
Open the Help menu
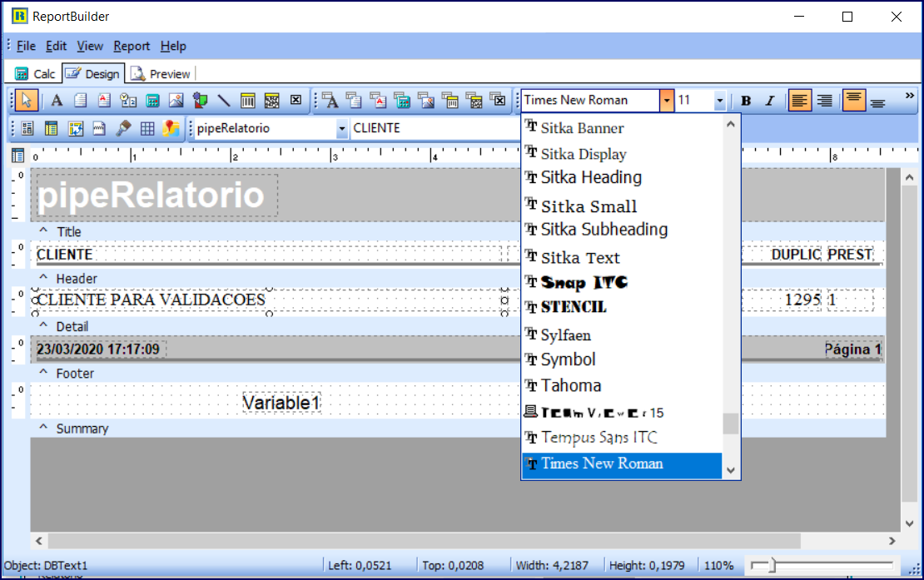pos(173,46)
